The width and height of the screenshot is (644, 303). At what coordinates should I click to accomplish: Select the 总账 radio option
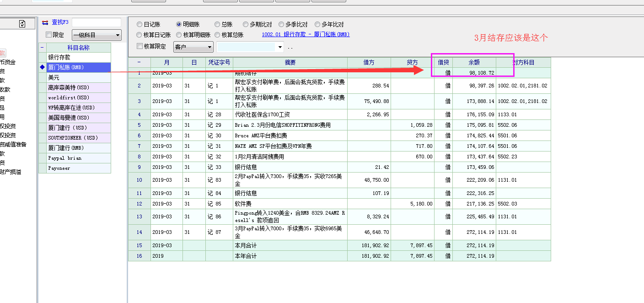217,24
